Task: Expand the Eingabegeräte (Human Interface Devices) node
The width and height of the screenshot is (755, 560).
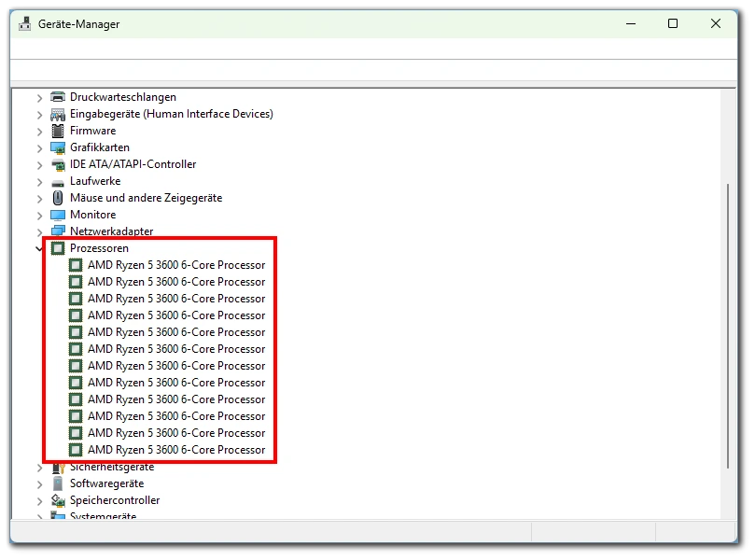Action: click(39, 115)
